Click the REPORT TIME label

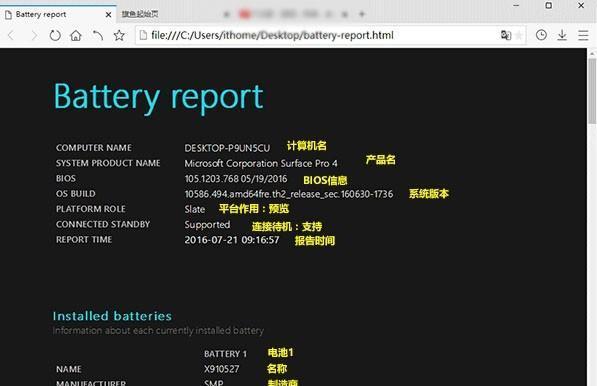(84, 239)
